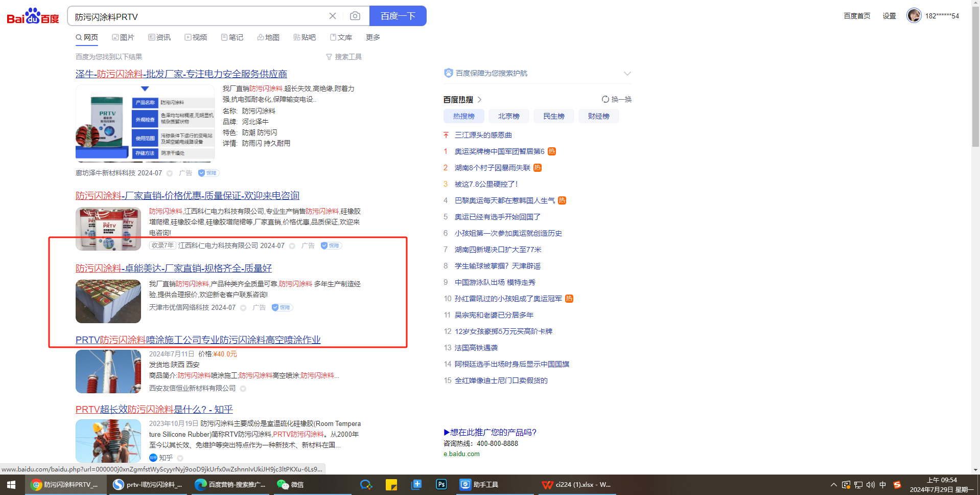980x495 pixels.
Task: Click the camera image search icon
Action: [x=355, y=16]
